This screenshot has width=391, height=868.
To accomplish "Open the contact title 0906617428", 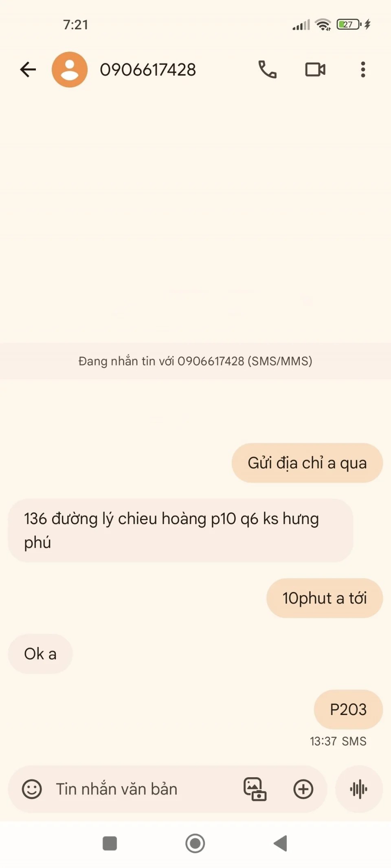I will coord(148,70).
